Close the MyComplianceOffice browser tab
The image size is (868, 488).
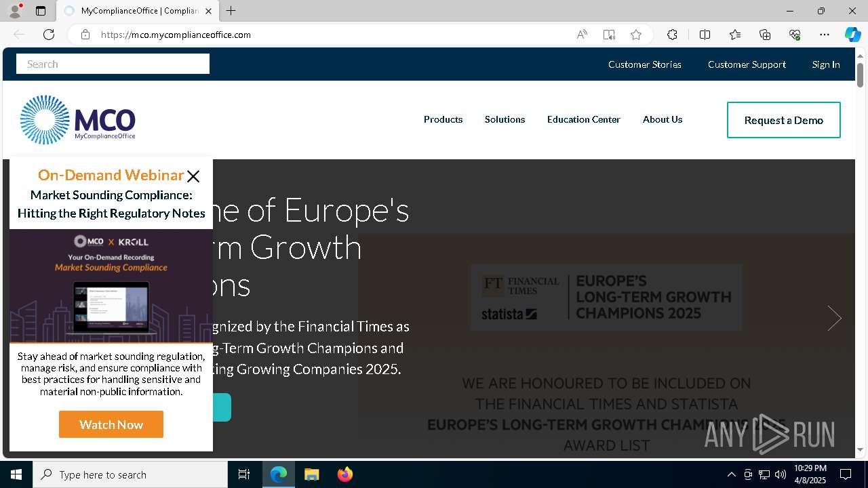tap(208, 11)
